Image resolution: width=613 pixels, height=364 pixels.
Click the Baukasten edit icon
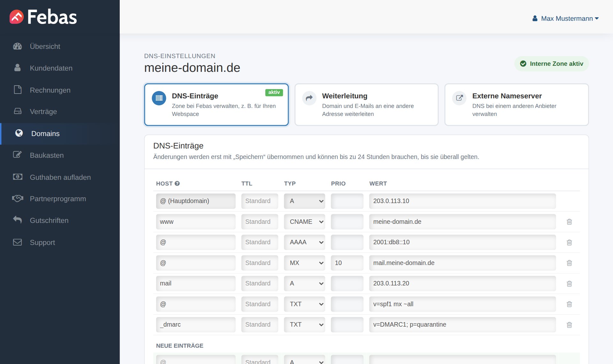[18, 155]
